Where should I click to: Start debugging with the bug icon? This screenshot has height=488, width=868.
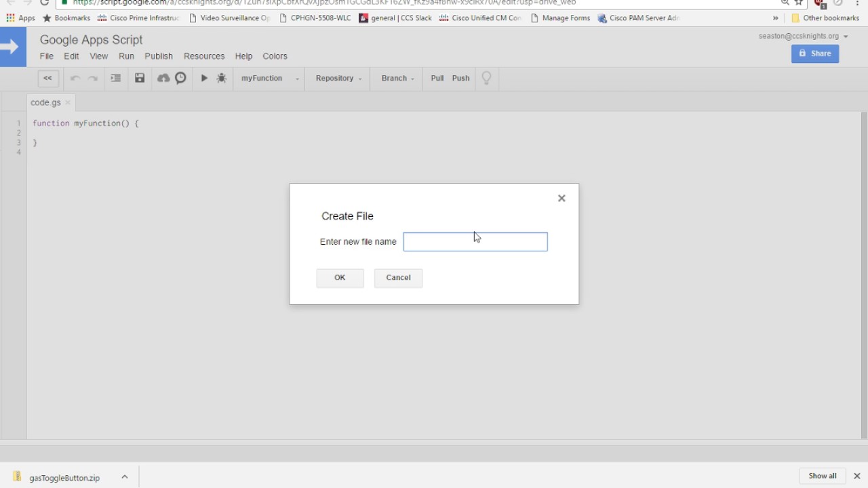[222, 78]
